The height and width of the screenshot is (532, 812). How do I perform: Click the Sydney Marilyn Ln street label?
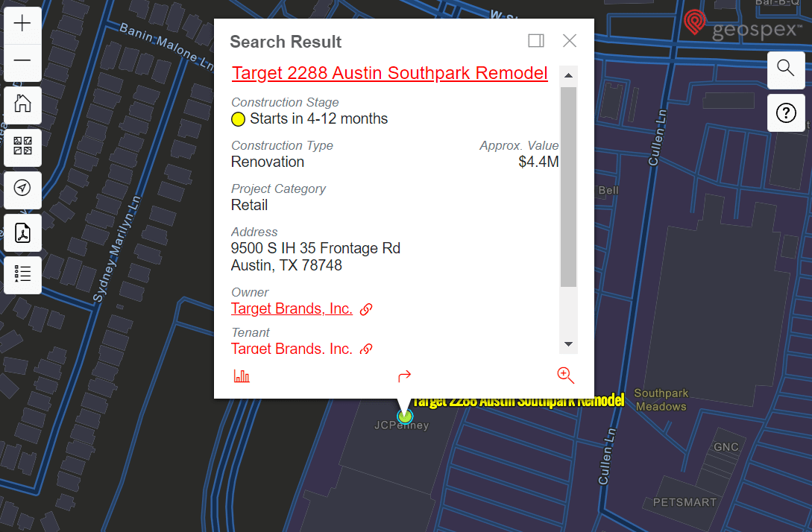[116, 248]
